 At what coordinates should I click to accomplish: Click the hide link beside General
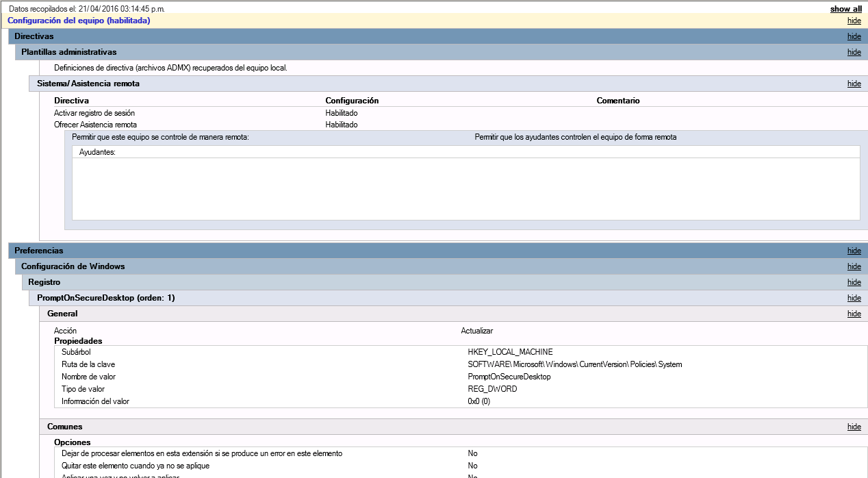click(x=854, y=314)
